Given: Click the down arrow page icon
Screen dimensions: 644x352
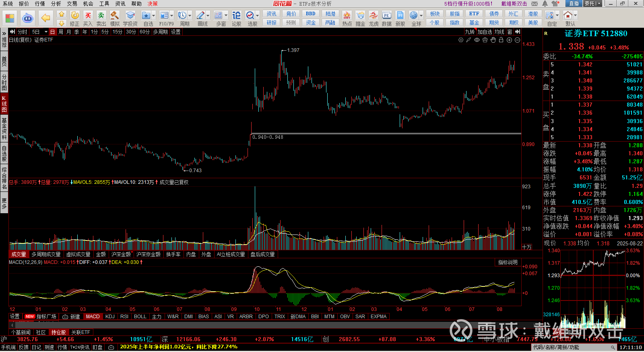Looking at the screenshot, I should pyautogui.click(x=62, y=23).
